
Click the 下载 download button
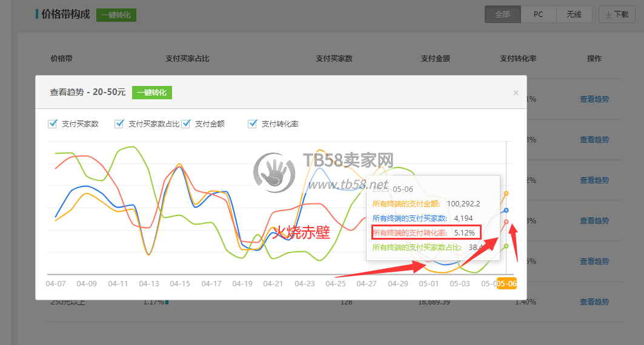[x=617, y=15]
